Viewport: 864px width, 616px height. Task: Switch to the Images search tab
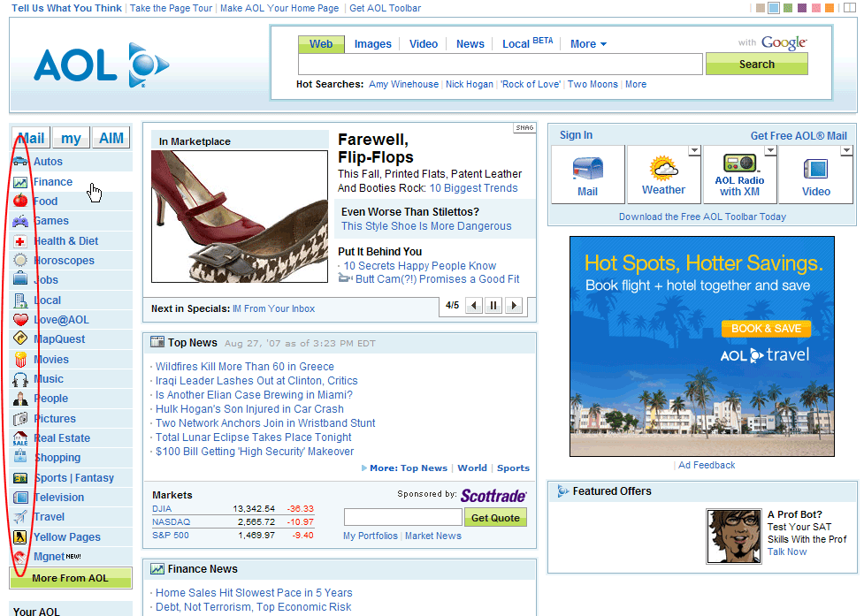coord(372,44)
